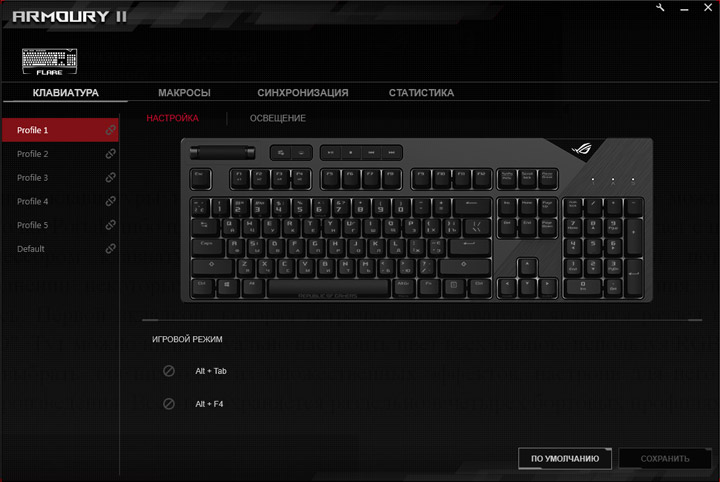Click the link icon beside Profile 2
Viewport: 720px width, 482px height.
[x=111, y=154]
